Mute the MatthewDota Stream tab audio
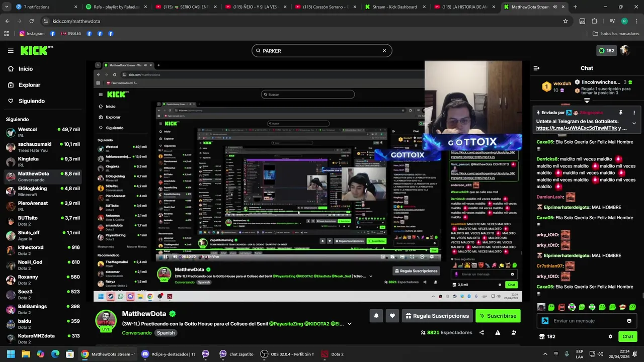 (555, 7)
